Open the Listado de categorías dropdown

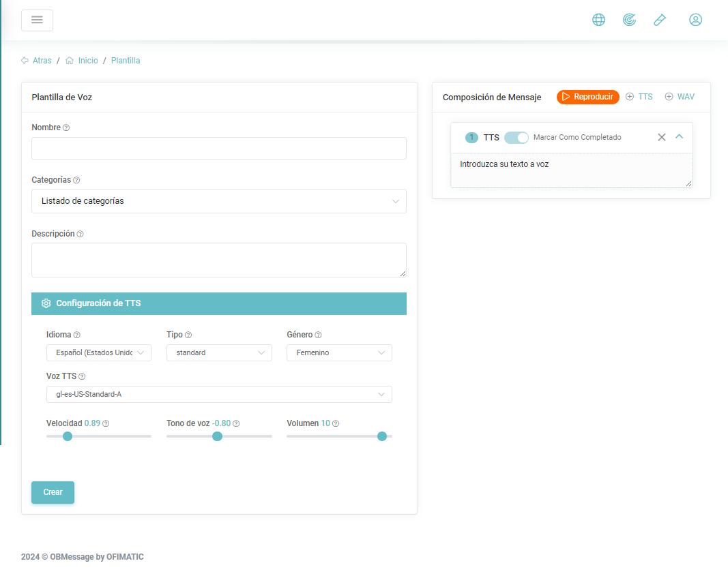click(x=218, y=201)
